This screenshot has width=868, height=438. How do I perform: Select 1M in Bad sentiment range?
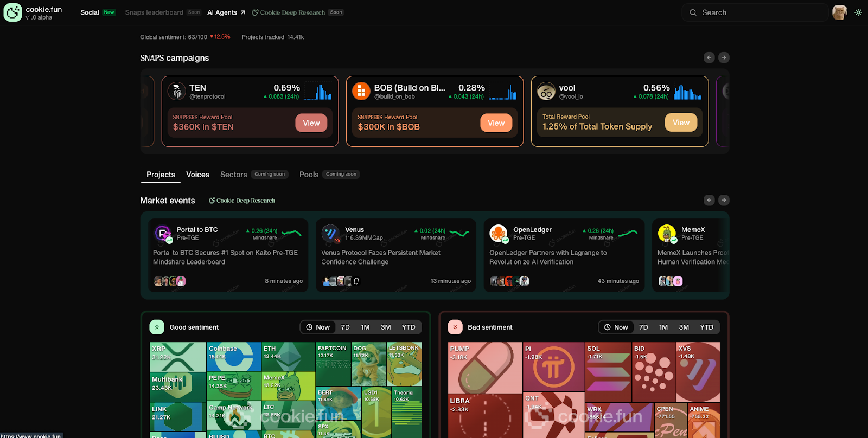[x=663, y=327]
